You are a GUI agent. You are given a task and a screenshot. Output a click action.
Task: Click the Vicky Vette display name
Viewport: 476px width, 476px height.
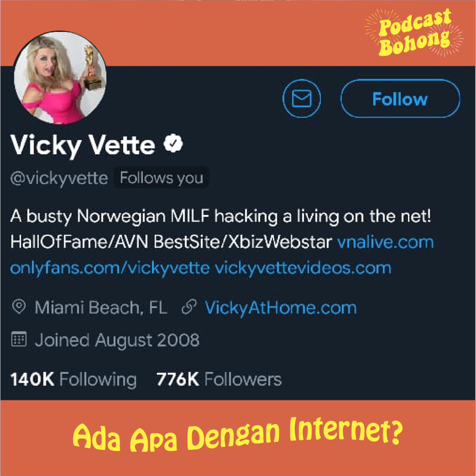[x=83, y=146]
